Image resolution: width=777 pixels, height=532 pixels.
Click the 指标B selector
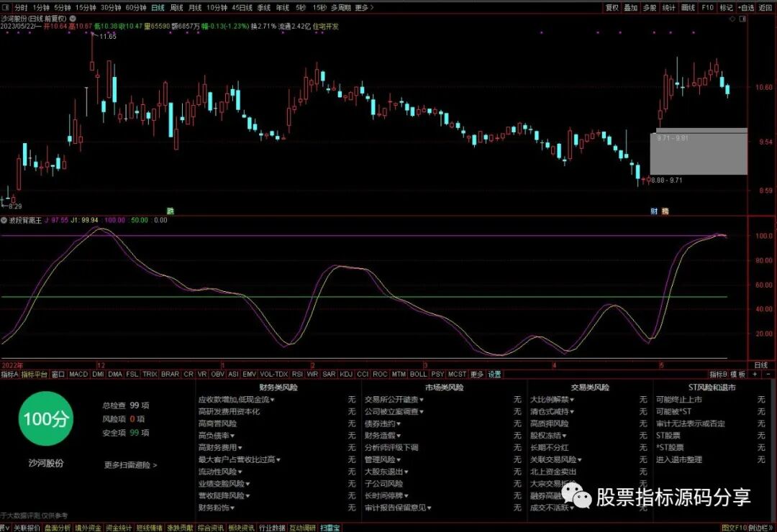pyautogui.click(x=719, y=375)
